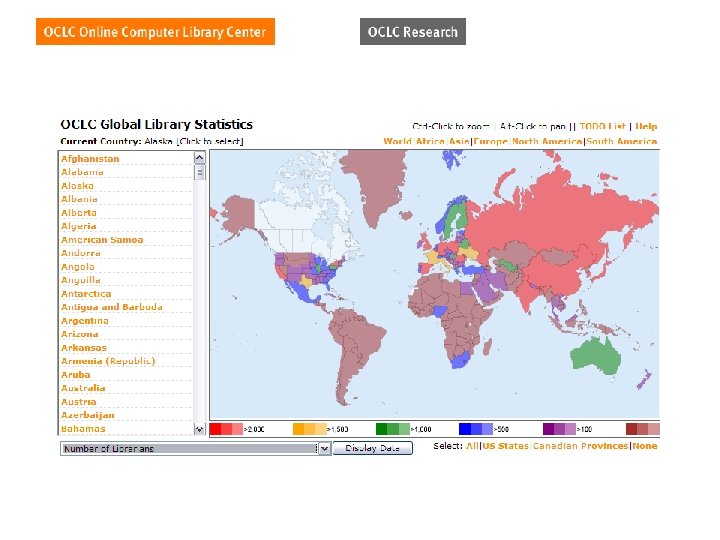Image resolution: width=720 pixels, height=540 pixels.
Task: Pick Andorra in the list
Action: (80, 253)
